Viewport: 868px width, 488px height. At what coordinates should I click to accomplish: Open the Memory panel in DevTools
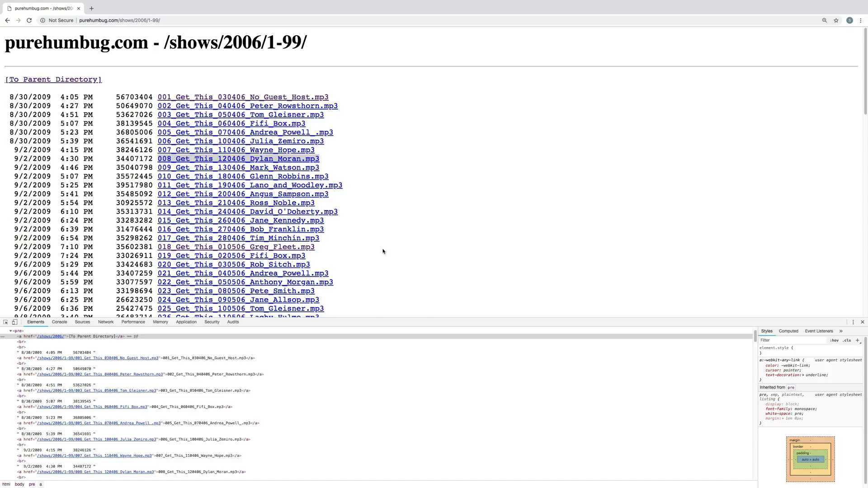tap(160, 322)
